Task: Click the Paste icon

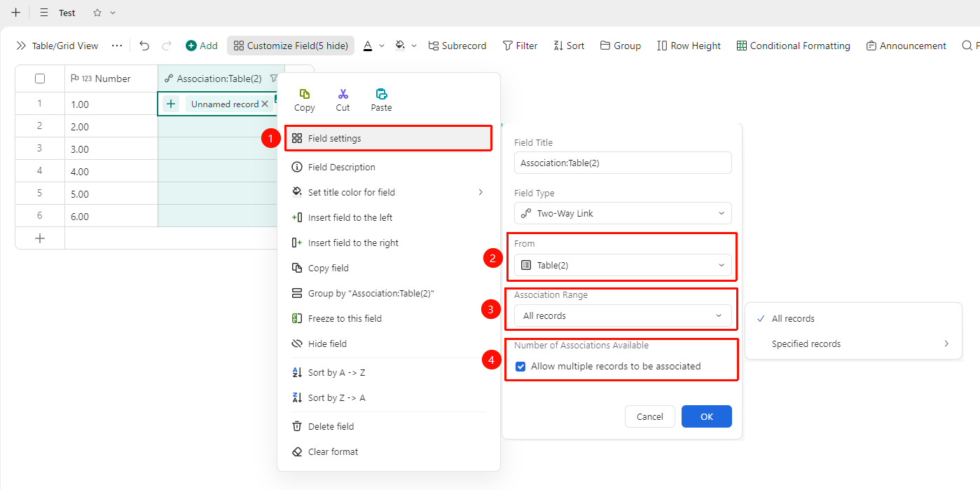Action: pyautogui.click(x=381, y=94)
